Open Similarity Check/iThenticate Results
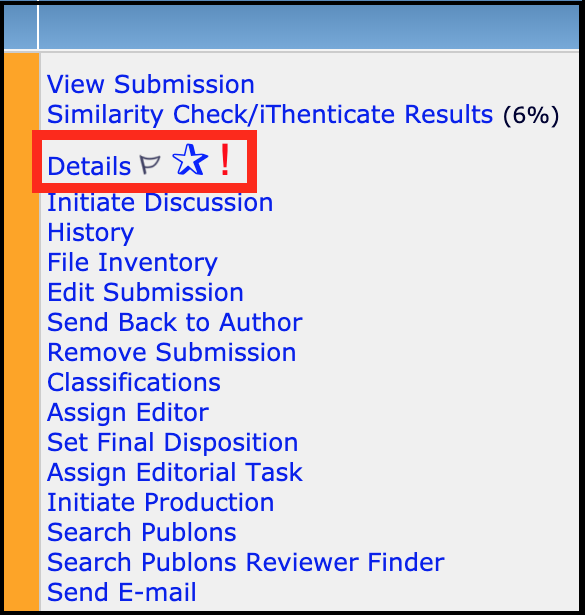The width and height of the screenshot is (585, 615). [270, 115]
